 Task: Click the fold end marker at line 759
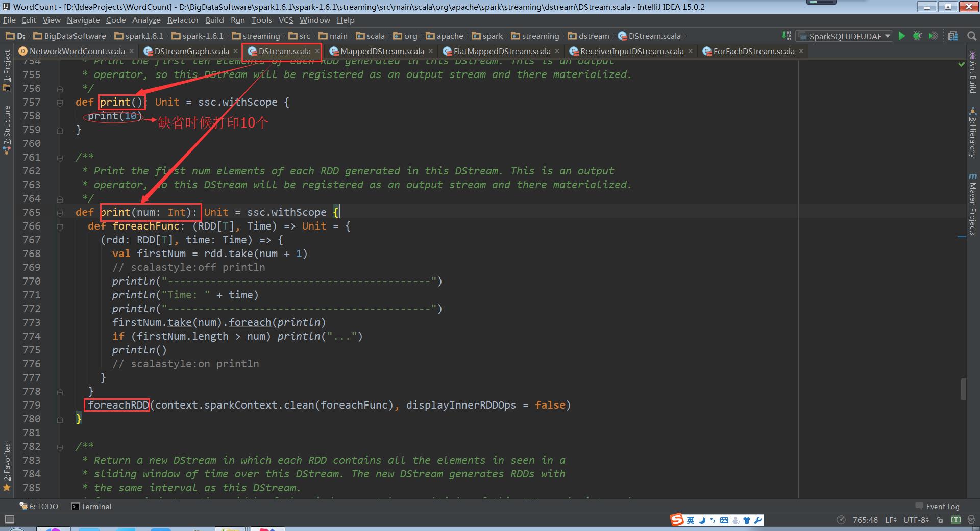point(60,130)
